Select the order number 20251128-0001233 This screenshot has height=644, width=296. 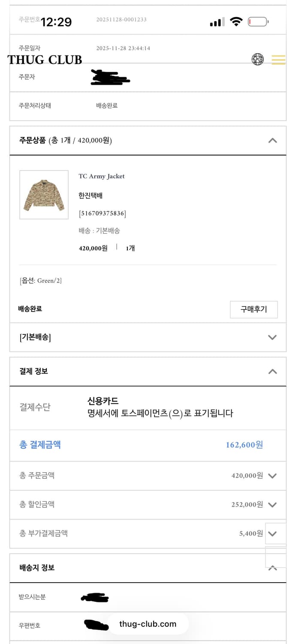[122, 20]
